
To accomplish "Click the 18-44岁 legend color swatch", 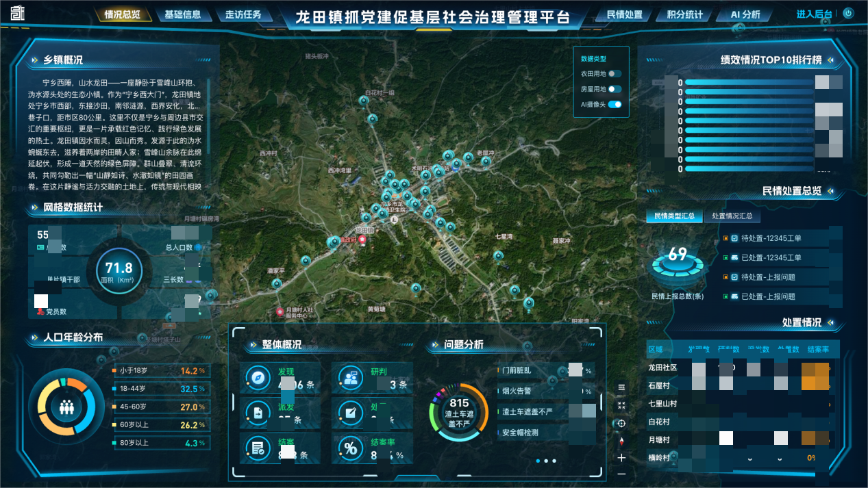I will point(114,389).
